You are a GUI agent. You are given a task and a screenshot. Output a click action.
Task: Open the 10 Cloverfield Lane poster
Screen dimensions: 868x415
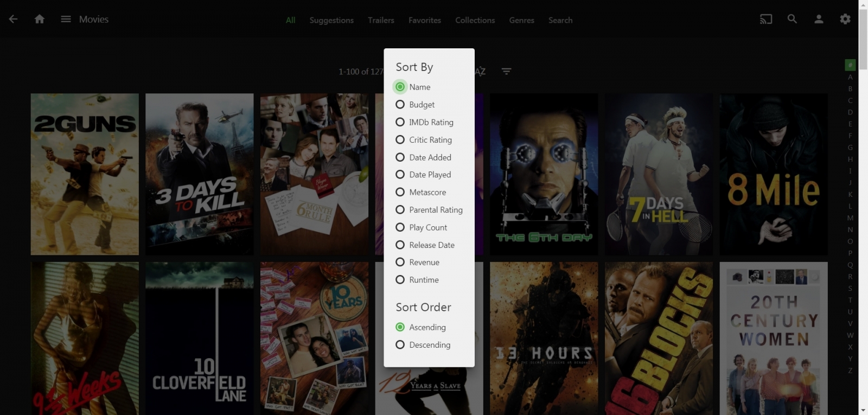click(x=200, y=339)
